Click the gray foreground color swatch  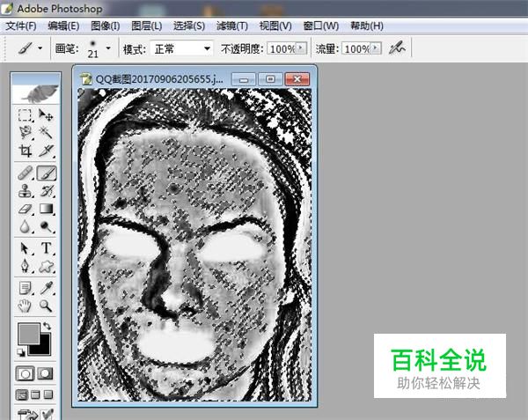point(28,333)
